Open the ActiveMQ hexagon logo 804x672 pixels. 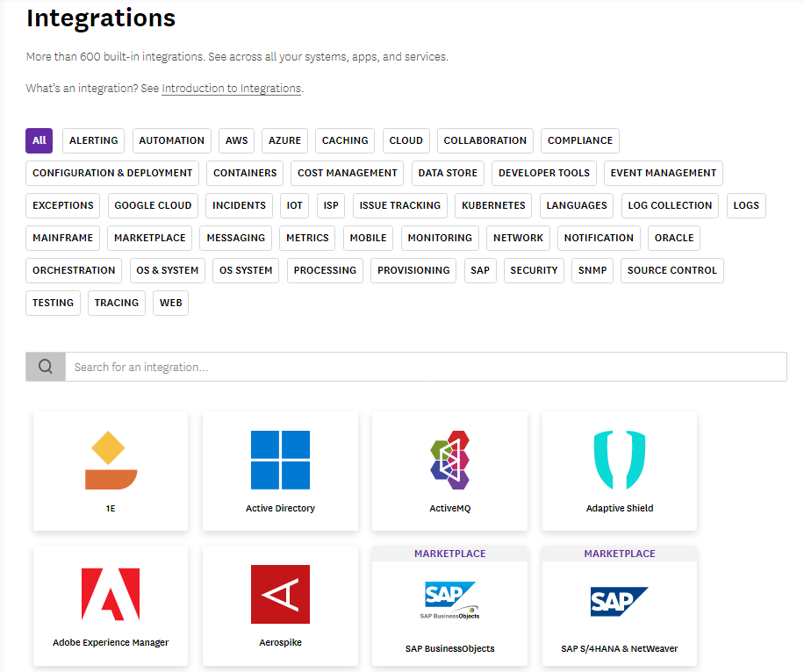449,461
